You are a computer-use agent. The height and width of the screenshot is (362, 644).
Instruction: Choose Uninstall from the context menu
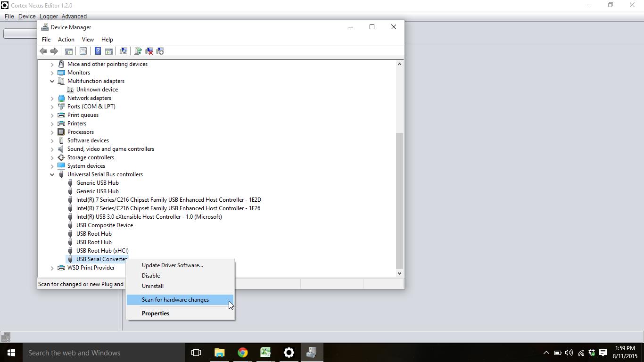[153, 286]
